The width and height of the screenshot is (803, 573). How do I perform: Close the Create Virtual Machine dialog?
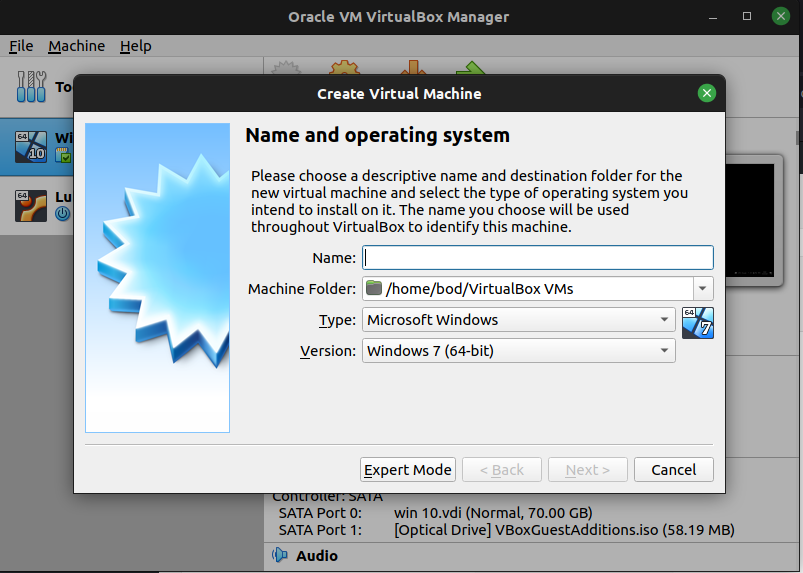point(707,93)
